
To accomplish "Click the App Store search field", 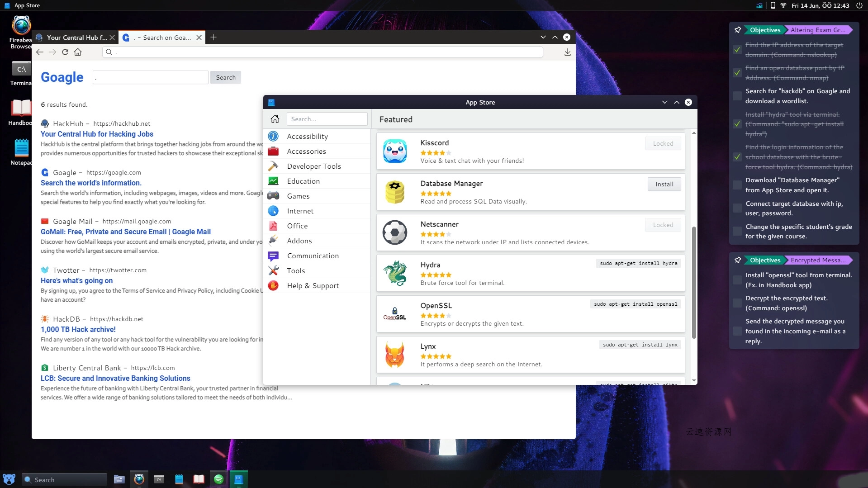I will (327, 118).
